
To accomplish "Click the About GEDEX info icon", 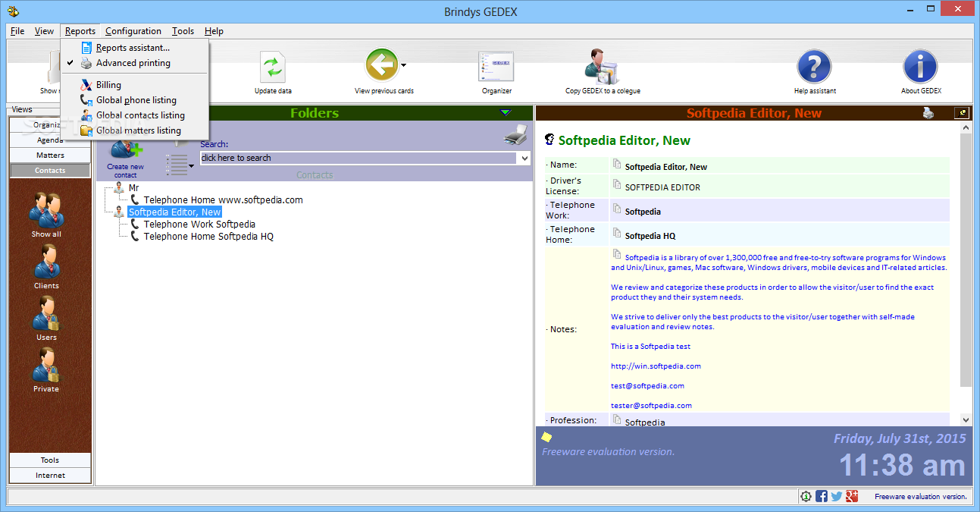I will pos(921,67).
